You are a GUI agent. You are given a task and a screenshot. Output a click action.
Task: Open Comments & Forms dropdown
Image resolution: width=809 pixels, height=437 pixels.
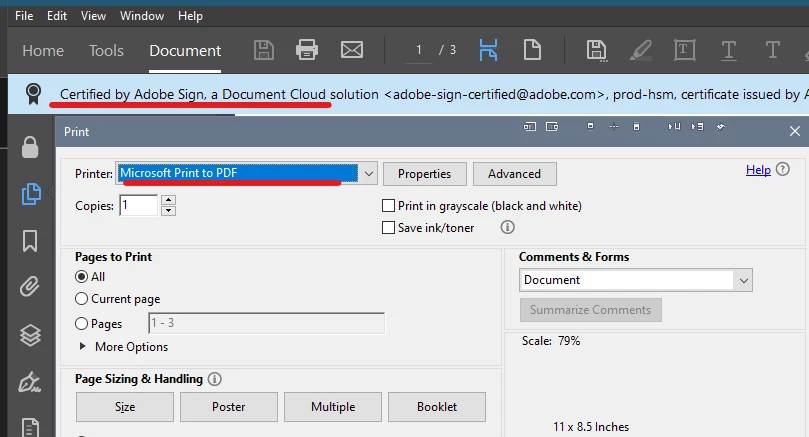(x=636, y=280)
